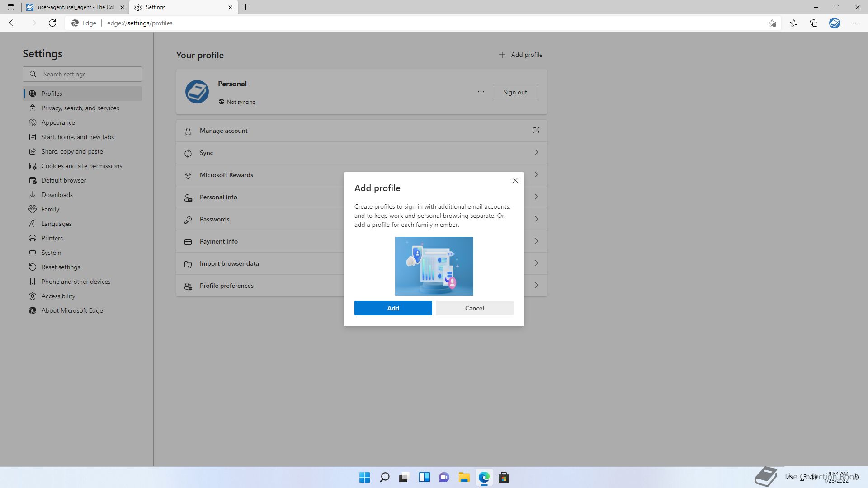This screenshot has width=868, height=488.
Task: Open Privacy, search, and services
Action: coord(82,108)
